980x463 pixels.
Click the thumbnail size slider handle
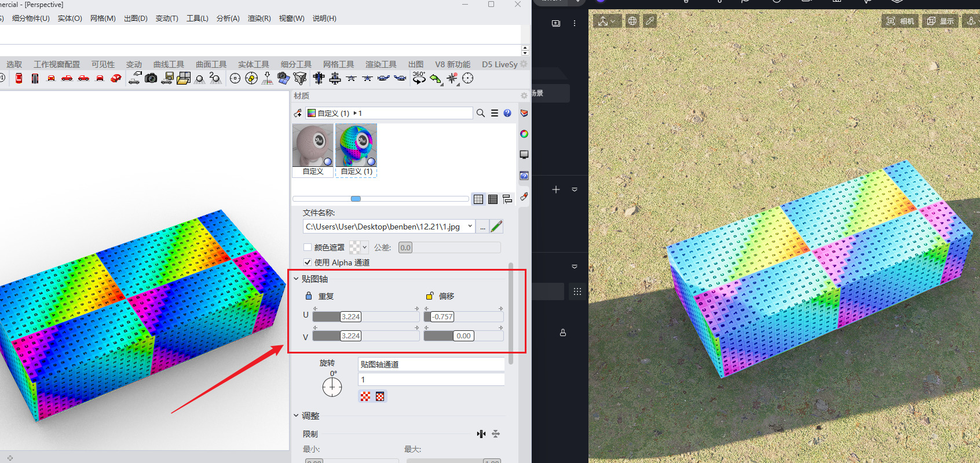click(x=356, y=199)
